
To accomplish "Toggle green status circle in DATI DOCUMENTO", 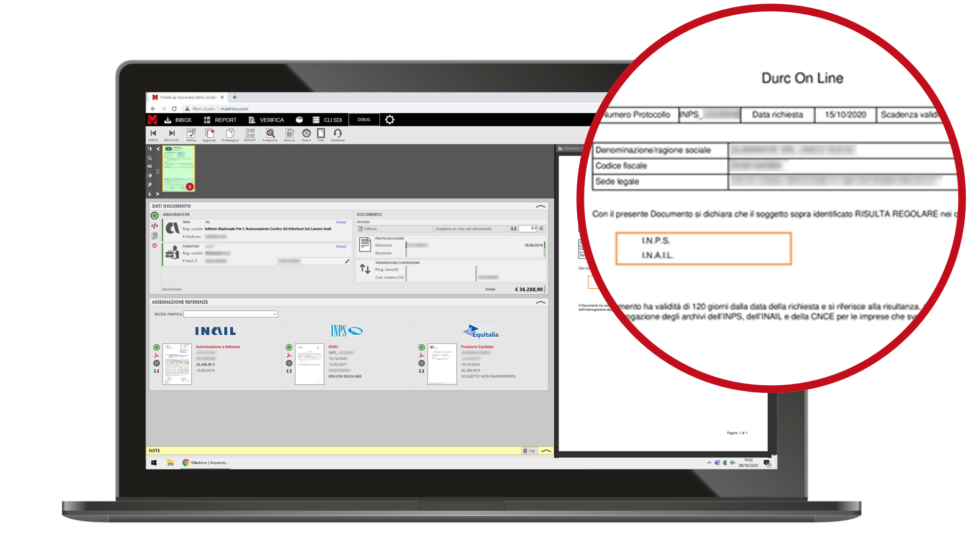I will [155, 216].
